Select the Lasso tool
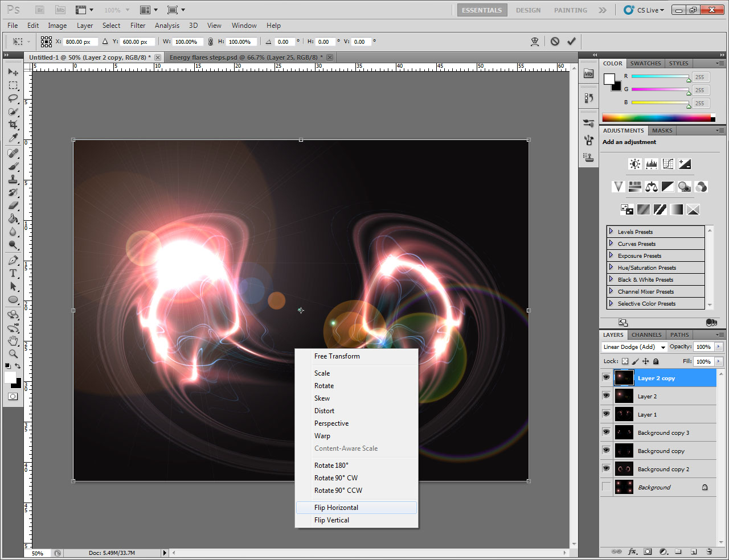The width and height of the screenshot is (729, 560). click(13, 98)
